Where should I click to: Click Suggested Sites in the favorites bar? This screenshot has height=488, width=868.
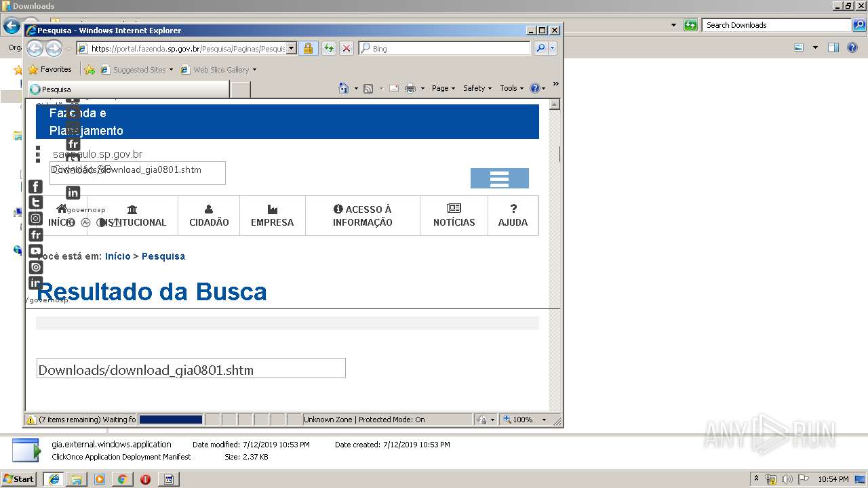pyautogui.click(x=137, y=69)
